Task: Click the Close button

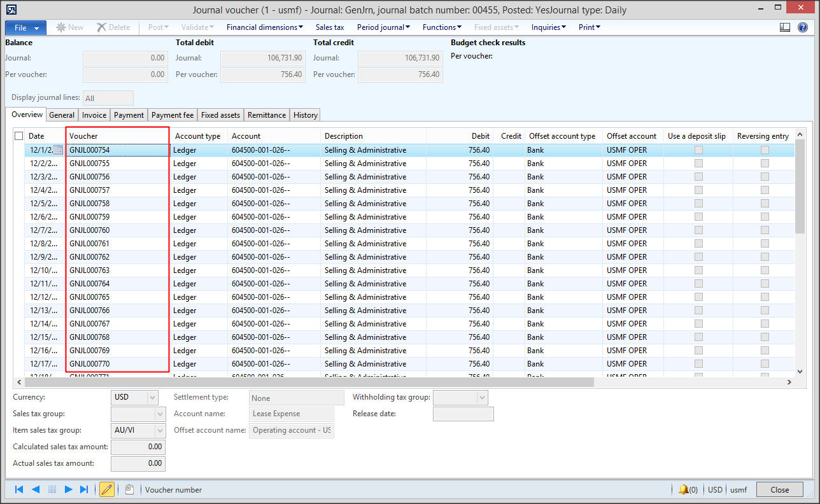Action: (779, 489)
